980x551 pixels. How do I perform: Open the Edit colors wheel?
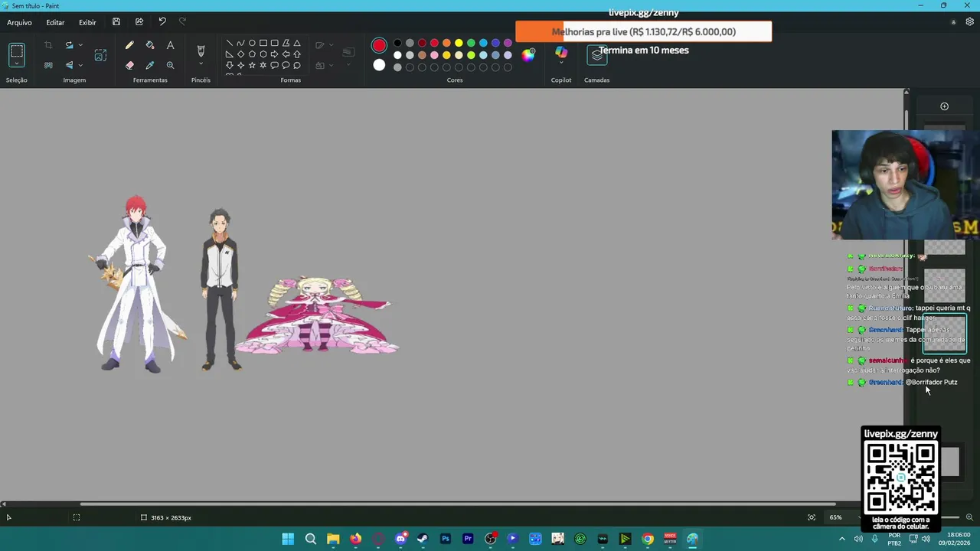coord(528,54)
